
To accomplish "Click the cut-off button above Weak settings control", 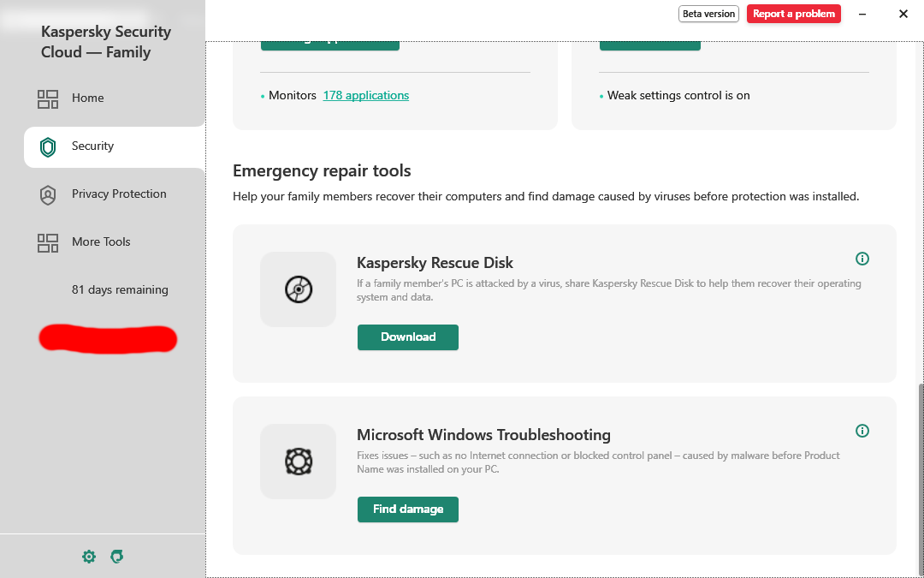I will pos(650,45).
